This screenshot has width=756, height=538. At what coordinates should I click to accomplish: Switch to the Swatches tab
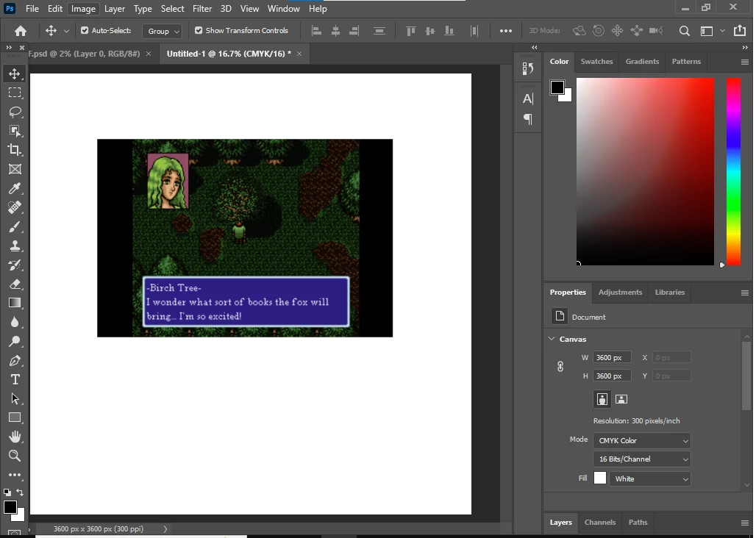tap(596, 62)
